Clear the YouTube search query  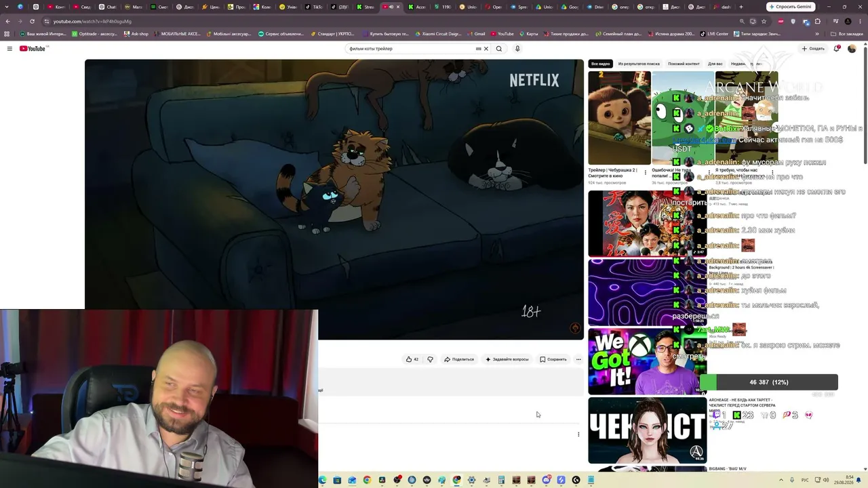point(486,49)
